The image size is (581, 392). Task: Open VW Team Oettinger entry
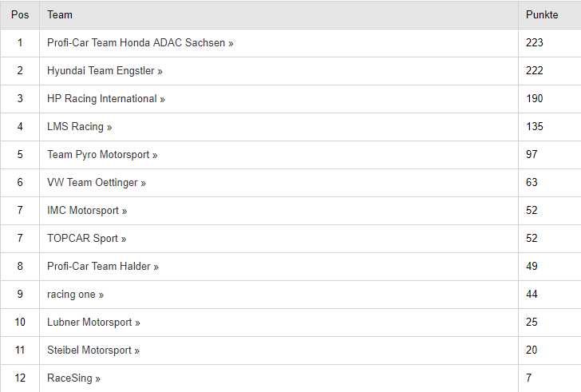tap(97, 183)
